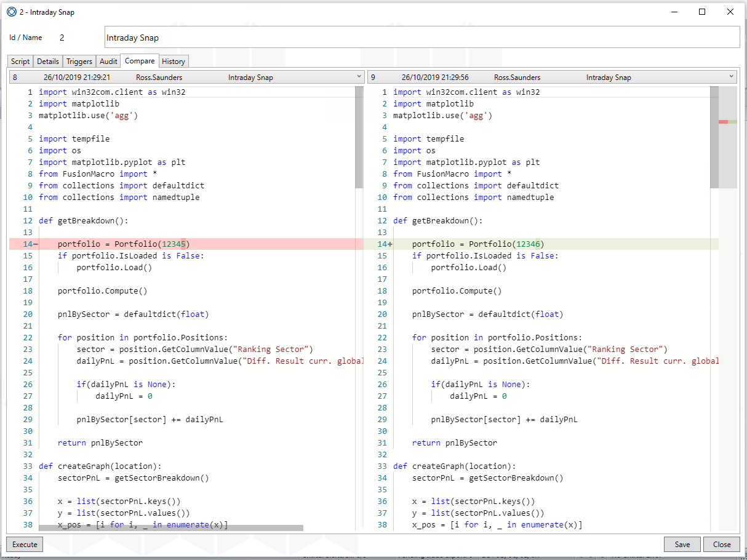747x560 pixels.
Task: Click 'return pnlBySector' in left pane
Action: (x=100, y=443)
